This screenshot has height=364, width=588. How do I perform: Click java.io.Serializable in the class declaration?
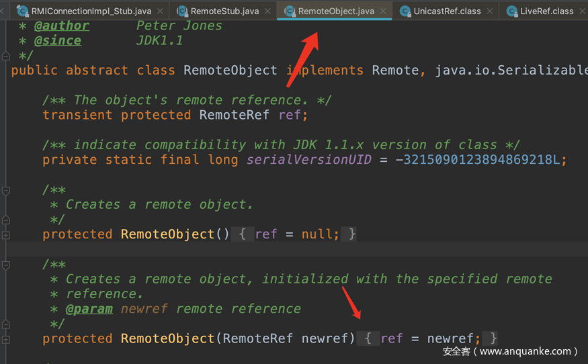pyautogui.click(x=511, y=71)
